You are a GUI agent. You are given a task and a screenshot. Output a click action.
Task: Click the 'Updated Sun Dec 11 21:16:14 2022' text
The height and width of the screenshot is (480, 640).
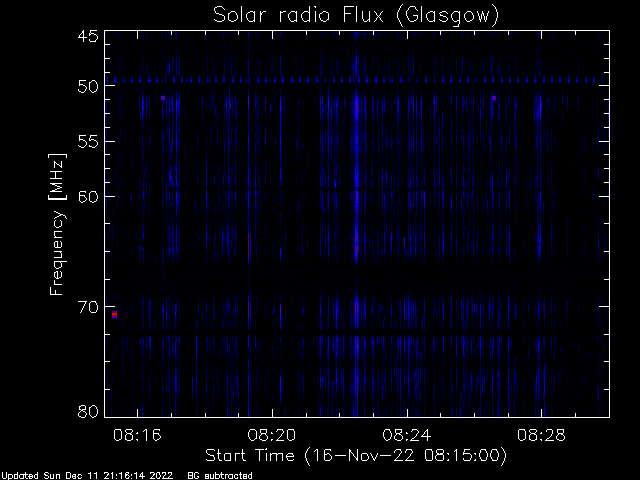pyautogui.click(x=87, y=476)
